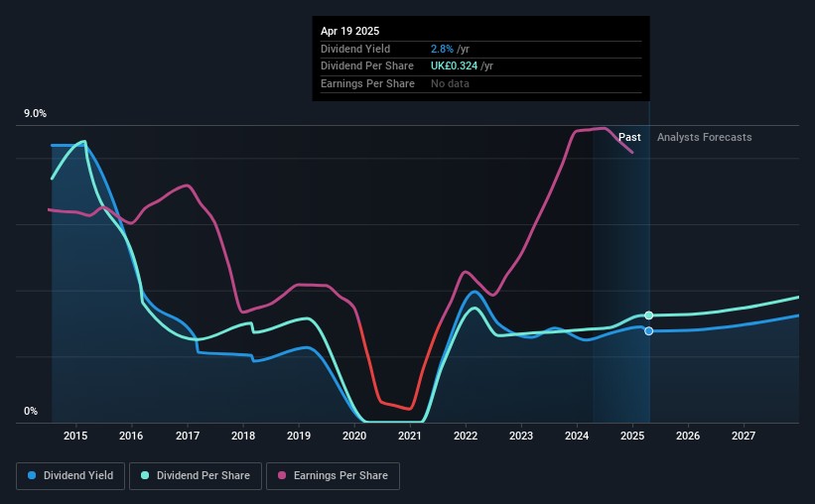Click the 9.0% y-axis label
The width and height of the screenshot is (815, 504).
pos(35,114)
